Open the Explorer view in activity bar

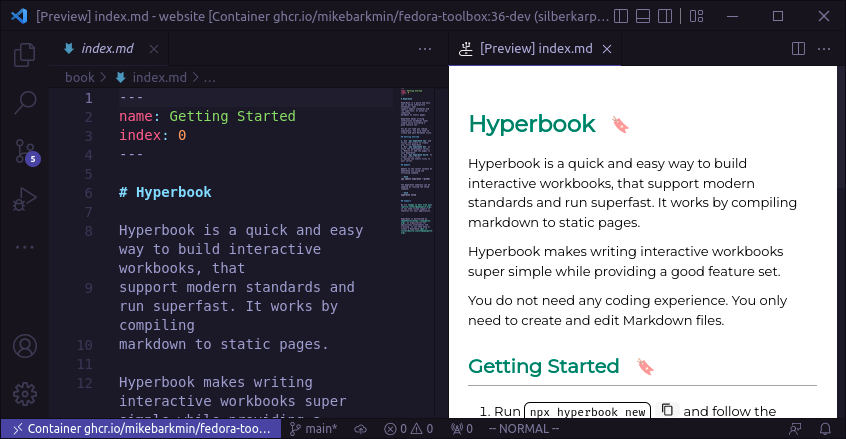[x=24, y=55]
